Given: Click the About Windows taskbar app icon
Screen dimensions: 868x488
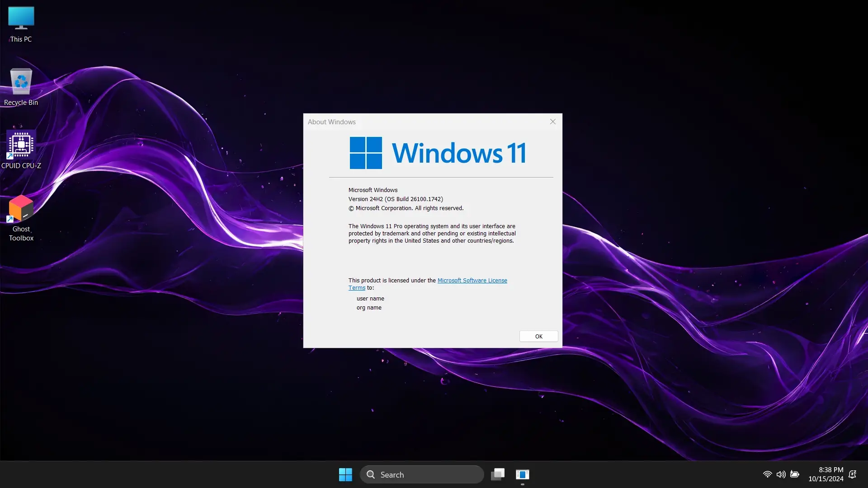Looking at the screenshot, I should coord(522,474).
